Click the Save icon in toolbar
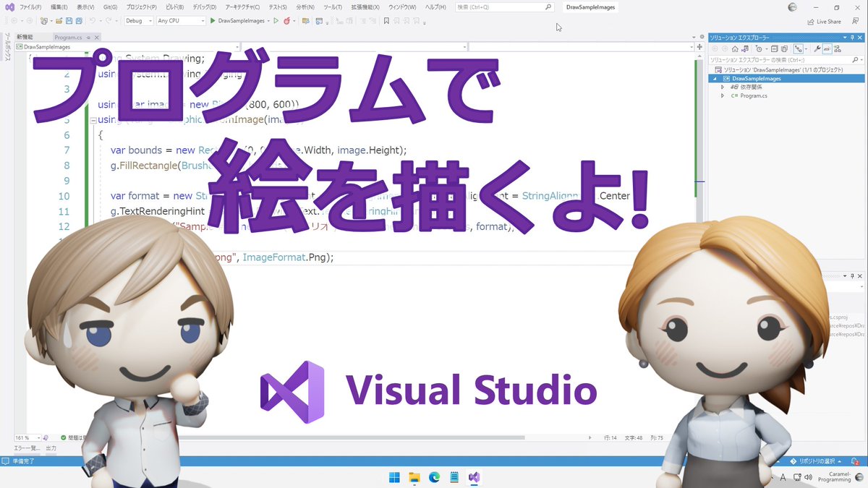The image size is (868, 488). [69, 21]
